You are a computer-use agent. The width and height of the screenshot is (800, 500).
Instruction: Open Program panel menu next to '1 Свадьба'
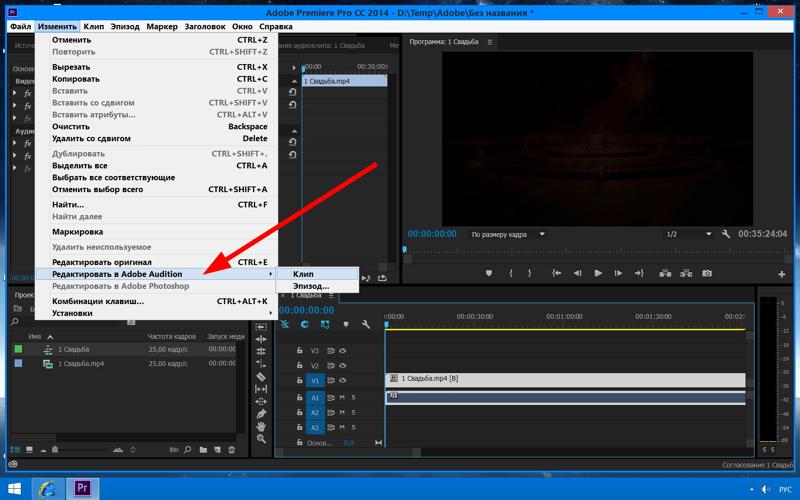490,42
